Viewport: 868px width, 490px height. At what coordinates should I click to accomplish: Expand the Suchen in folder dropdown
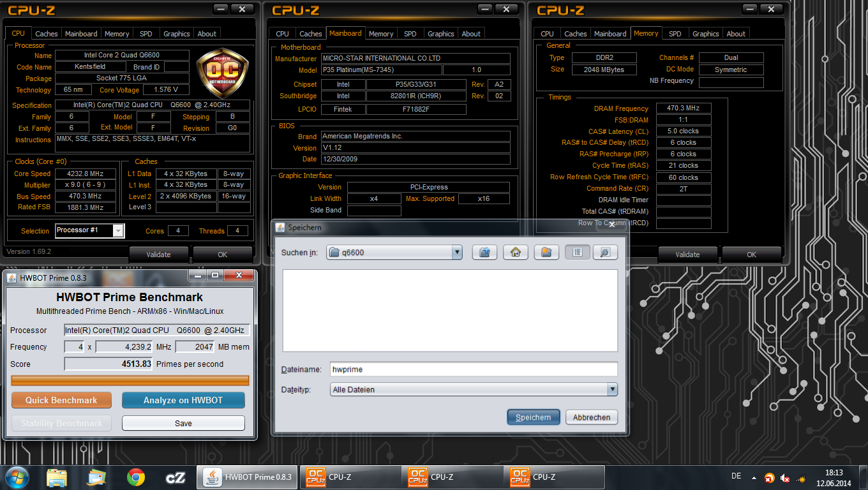(x=456, y=252)
